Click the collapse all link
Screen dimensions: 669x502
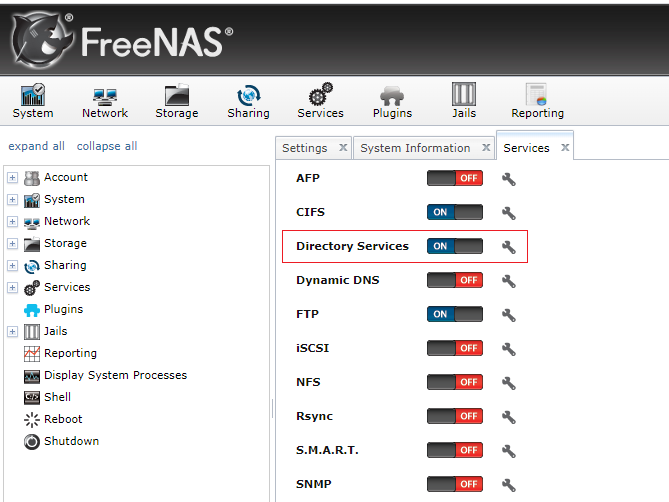[x=107, y=146]
